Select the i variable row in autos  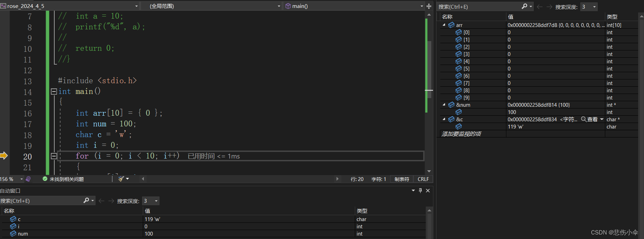(213, 226)
